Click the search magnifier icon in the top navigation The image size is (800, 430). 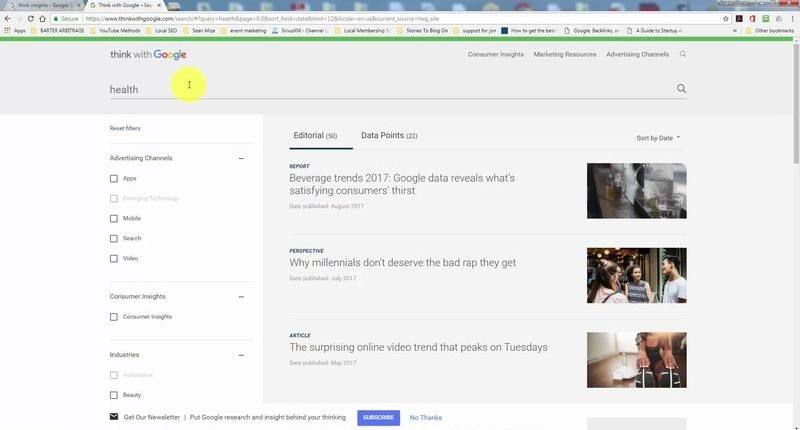683,54
